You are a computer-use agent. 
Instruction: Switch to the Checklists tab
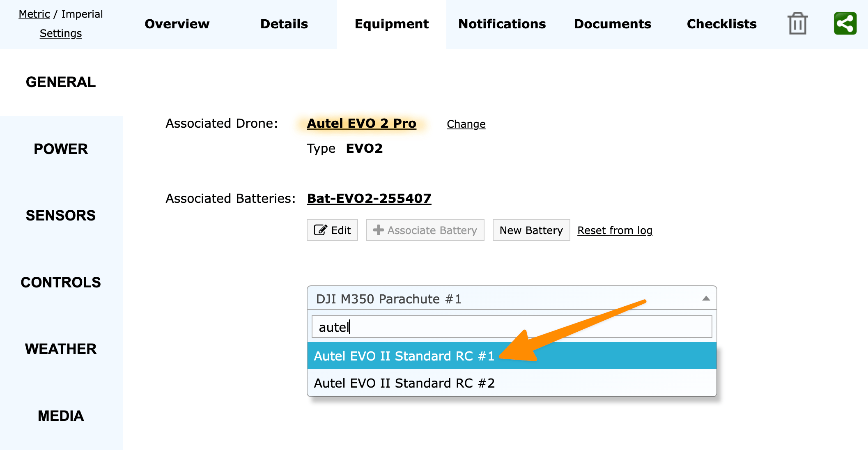[x=721, y=24]
